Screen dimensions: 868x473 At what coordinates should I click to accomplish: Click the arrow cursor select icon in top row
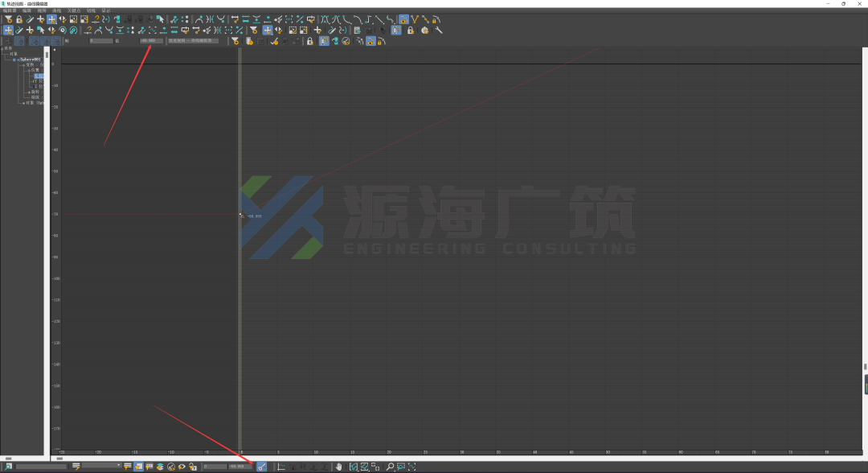160,20
